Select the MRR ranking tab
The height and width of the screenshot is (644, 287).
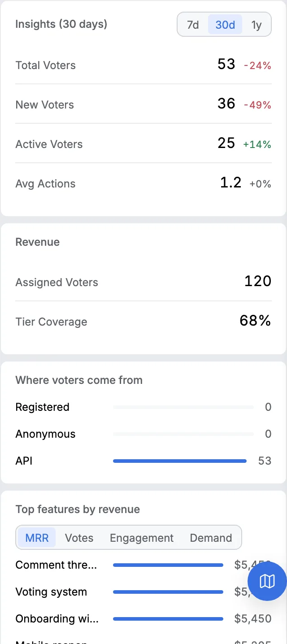(x=37, y=538)
